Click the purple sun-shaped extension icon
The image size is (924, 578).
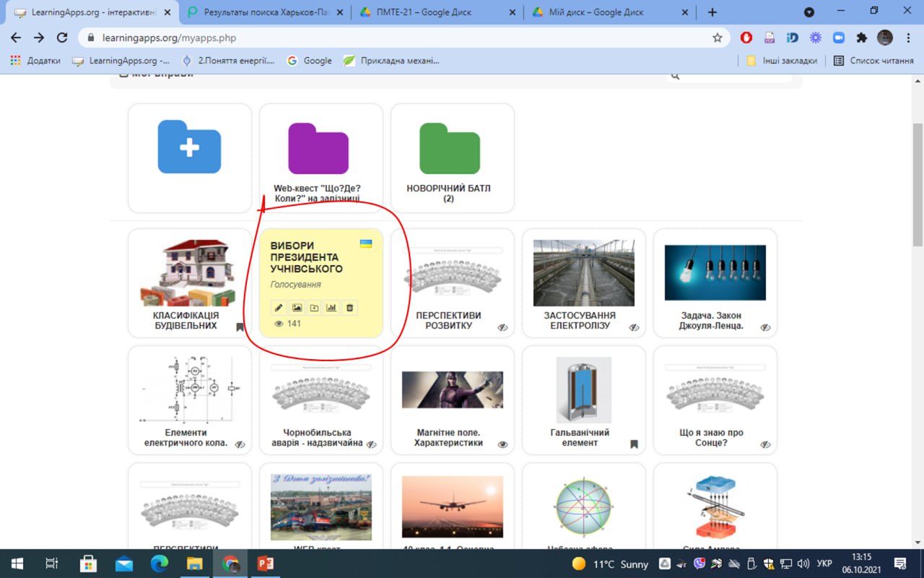(816, 38)
